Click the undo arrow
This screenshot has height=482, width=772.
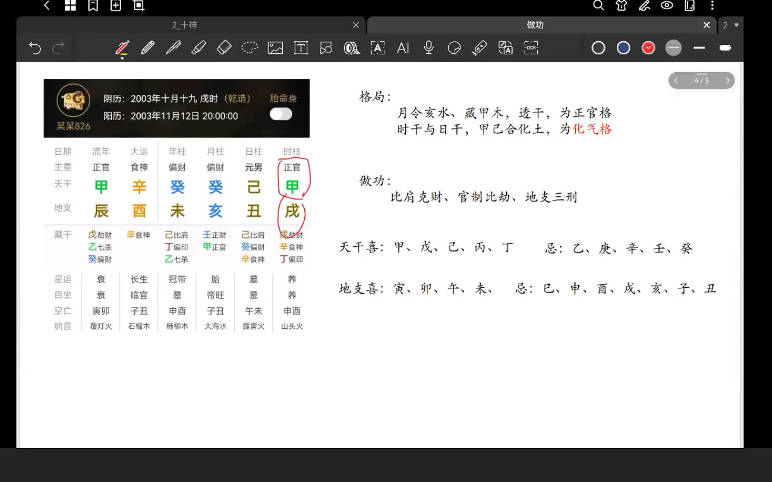36,47
